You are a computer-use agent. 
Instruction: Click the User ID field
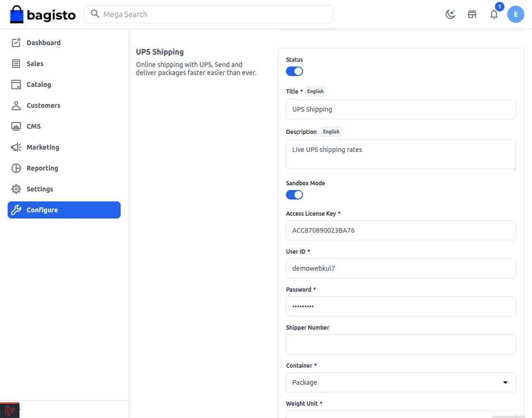coord(401,268)
